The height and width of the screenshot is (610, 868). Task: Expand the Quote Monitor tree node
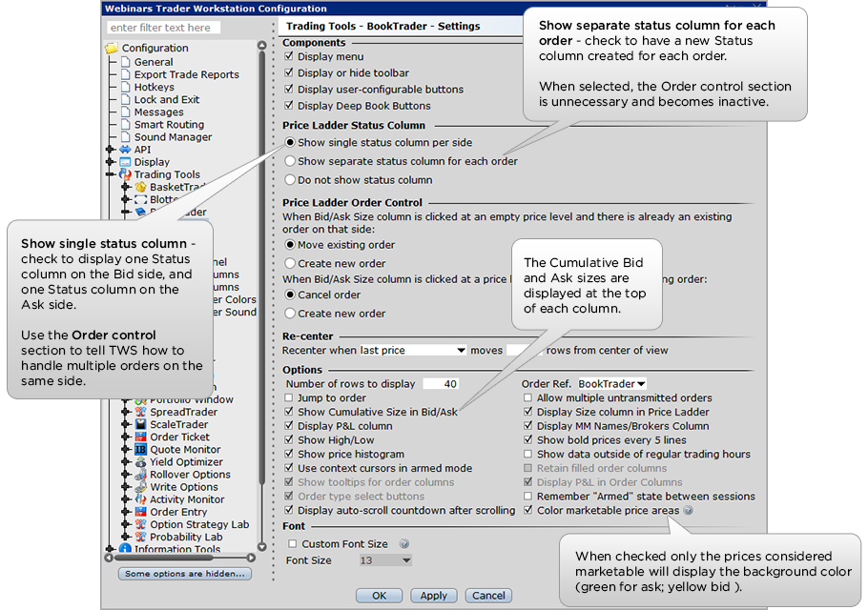[126, 450]
